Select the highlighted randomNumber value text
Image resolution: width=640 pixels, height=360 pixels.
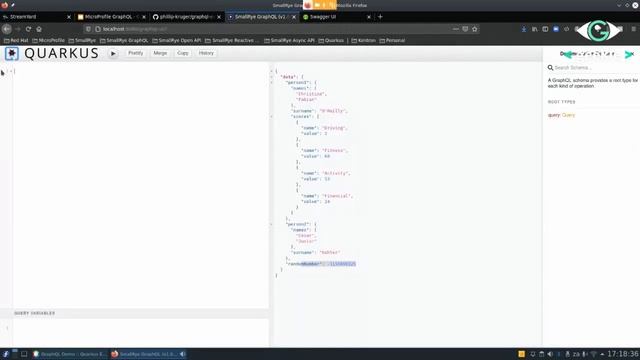(x=343, y=264)
